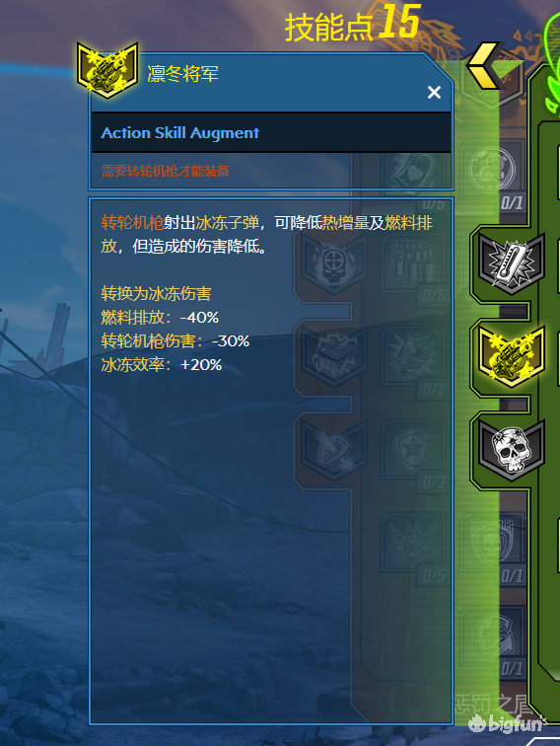
Task: Click the Action Skill Augment heading
Action: [180, 133]
